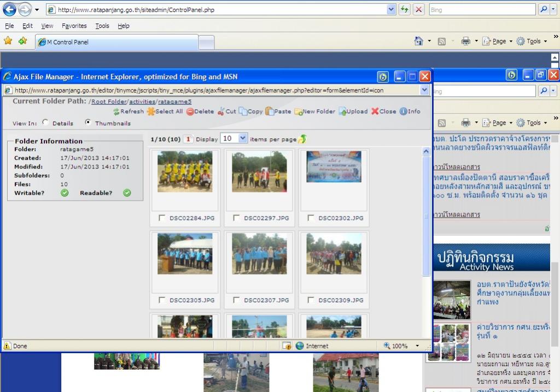Click the Print icon in main command bar
This screenshot has height=392, width=560.
click(466, 42)
